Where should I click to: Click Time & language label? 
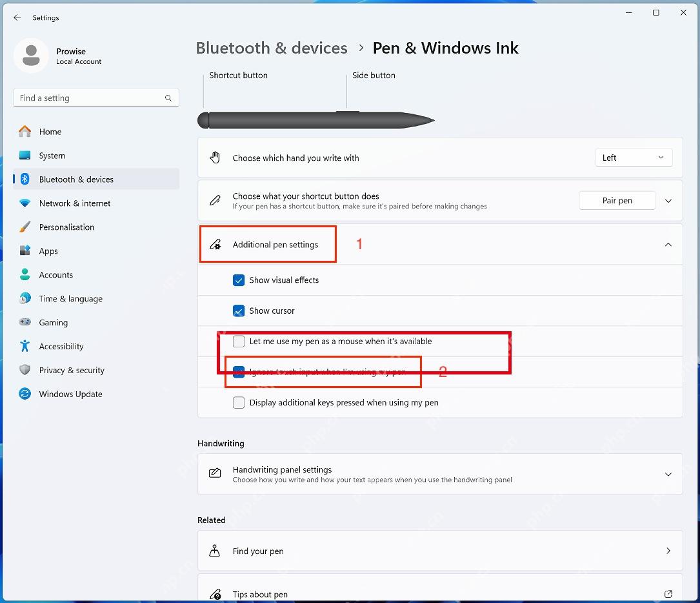pos(71,299)
